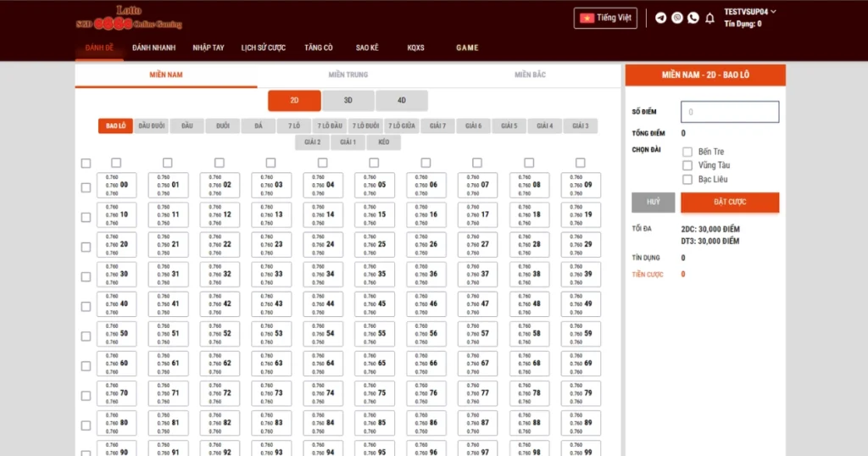Viewport: 868px width, 456px height.
Task: Select the 4D bet type
Action: tap(401, 100)
